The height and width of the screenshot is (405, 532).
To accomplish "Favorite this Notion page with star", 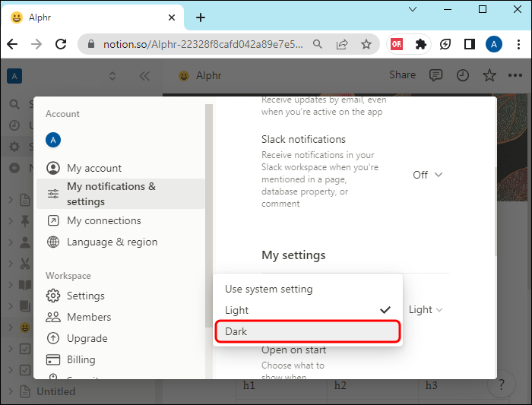I will pos(489,75).
